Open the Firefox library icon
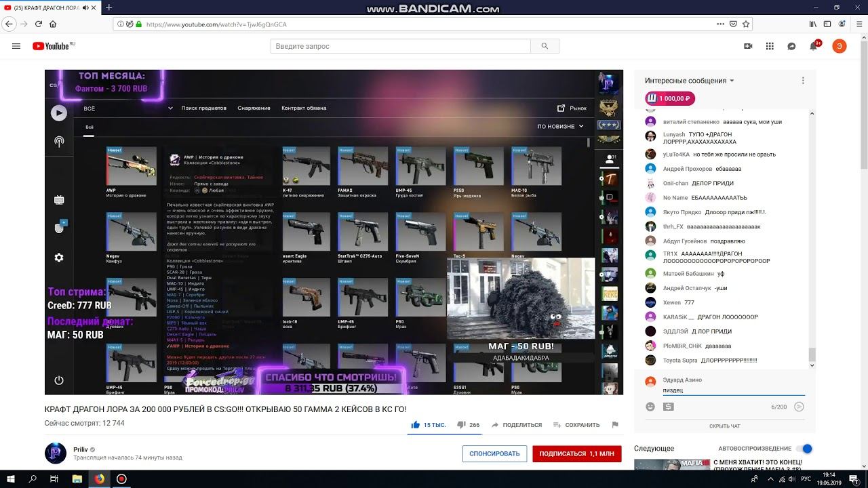 812,24
